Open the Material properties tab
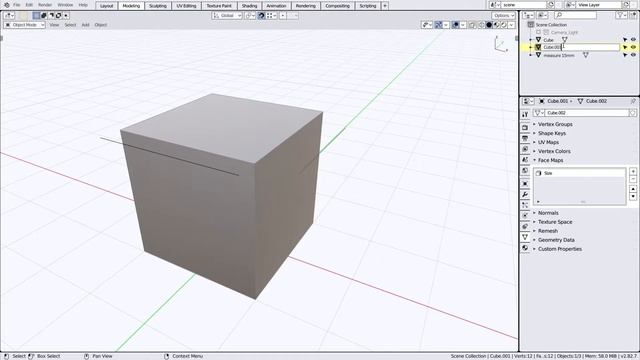Image resolution: width=640 pixels, height=360 pixels. point(525,248)
